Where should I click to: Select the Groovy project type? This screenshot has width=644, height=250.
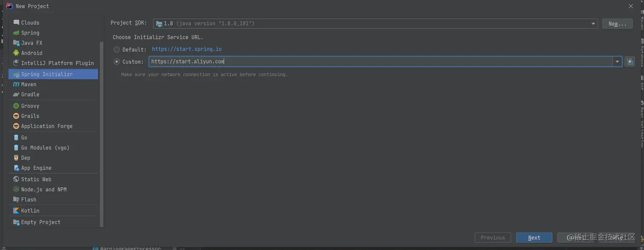coord(53,106)
